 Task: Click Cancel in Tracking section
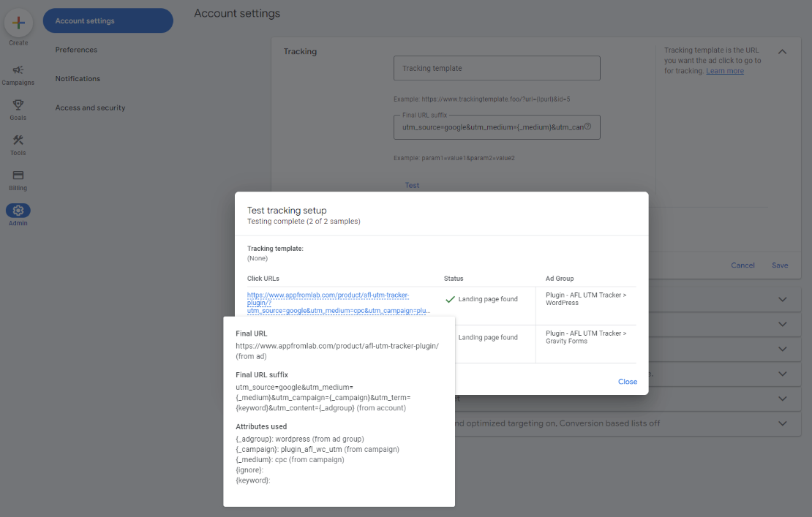(x=743, y=265)
